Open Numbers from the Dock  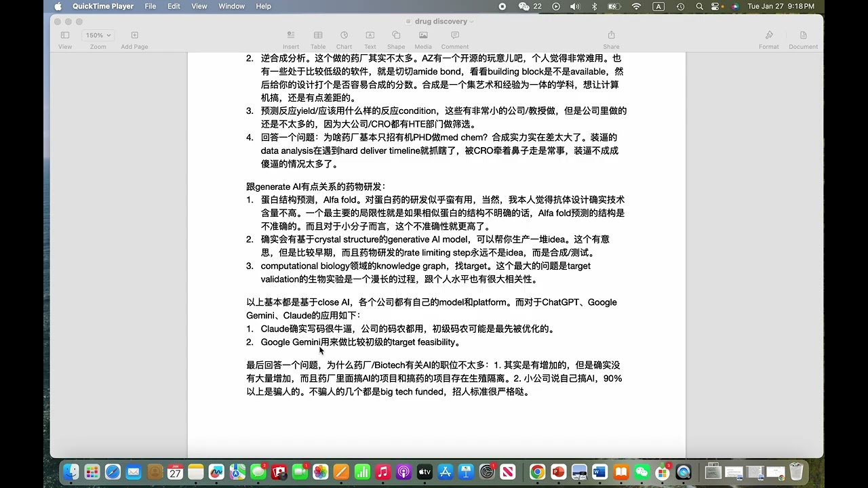coord(362,472)
